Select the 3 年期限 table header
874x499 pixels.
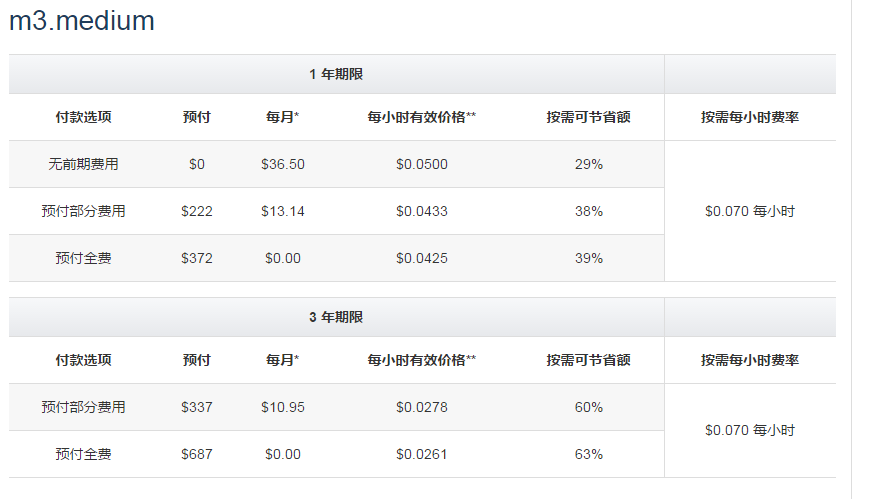[336, 317]
